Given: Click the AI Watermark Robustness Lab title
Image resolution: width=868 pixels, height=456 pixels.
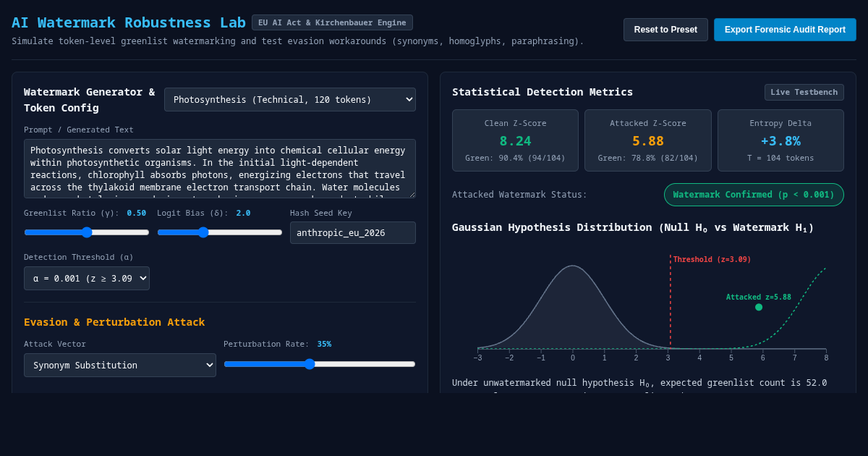Looking at the screenshot, I should coord(129,22).
